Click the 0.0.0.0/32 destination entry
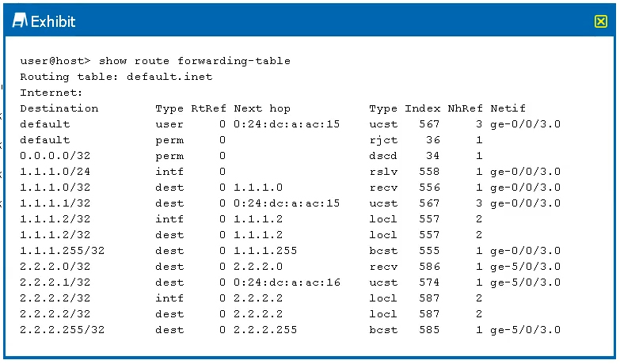Viewport: 620px width, 364px height. [55, 156]
